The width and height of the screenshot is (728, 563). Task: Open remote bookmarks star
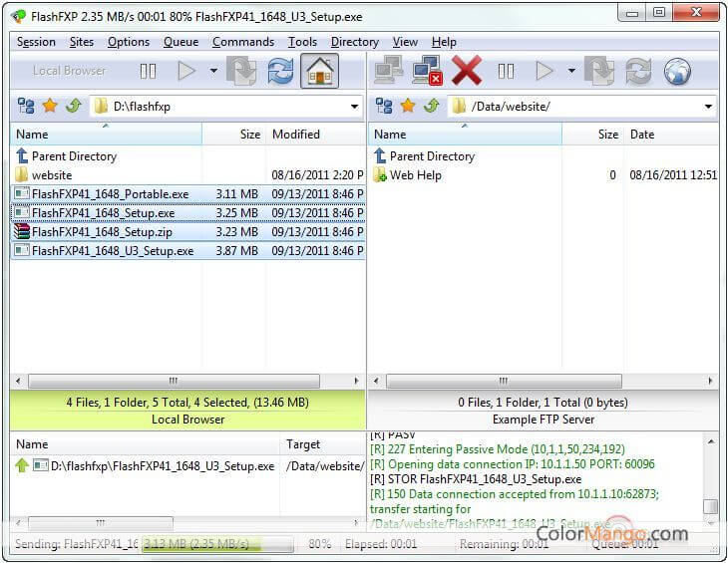click(x=408, y=107)
